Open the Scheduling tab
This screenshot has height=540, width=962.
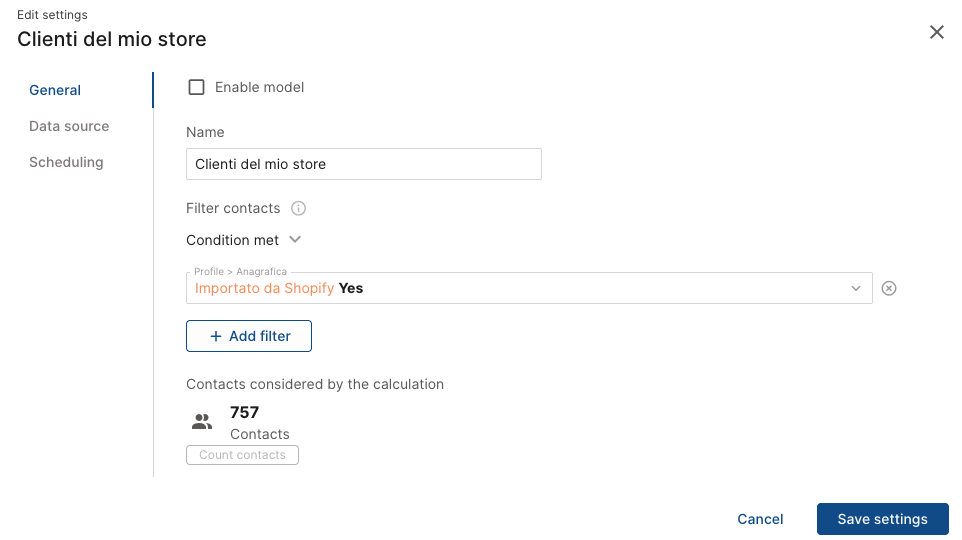(x=66, y=162)
